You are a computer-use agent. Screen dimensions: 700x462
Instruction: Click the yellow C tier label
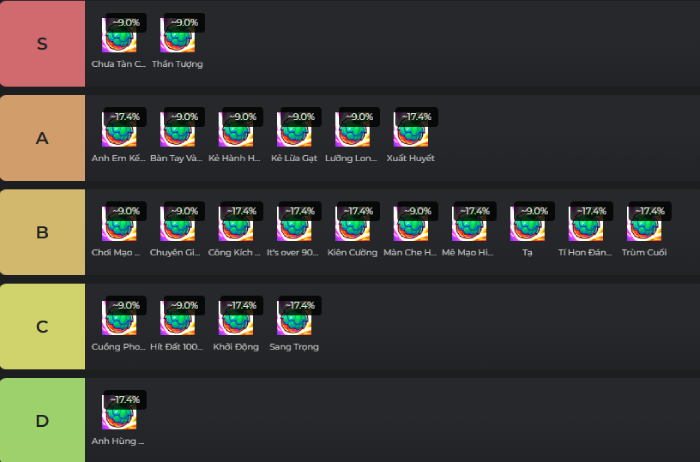pyautogui.click(x=42, y=327)
